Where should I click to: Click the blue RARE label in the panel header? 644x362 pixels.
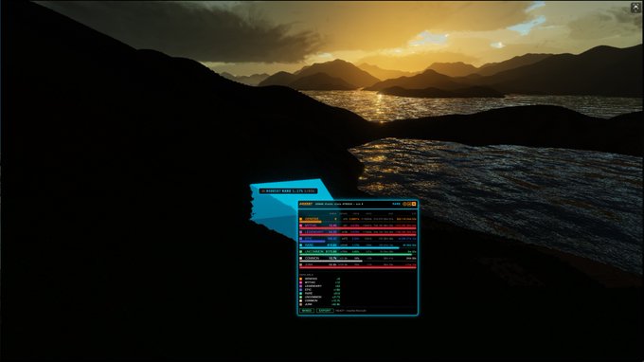(x=396, y=204)
